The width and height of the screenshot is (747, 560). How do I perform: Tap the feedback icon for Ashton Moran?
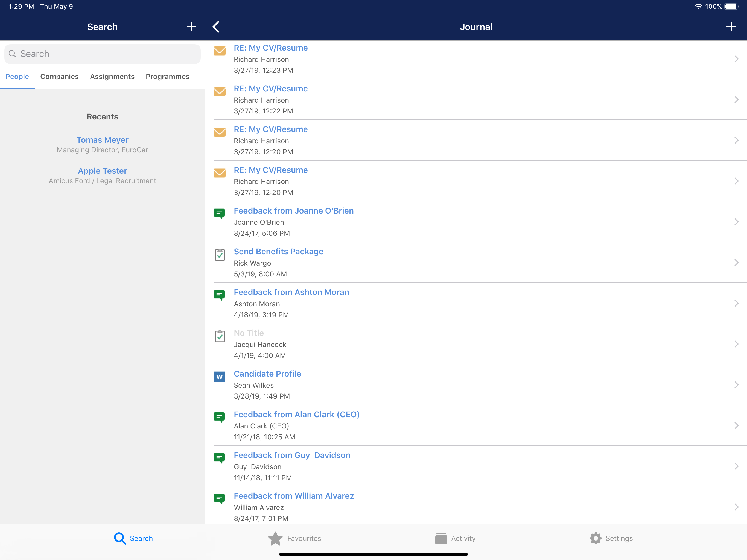[220, 295]
